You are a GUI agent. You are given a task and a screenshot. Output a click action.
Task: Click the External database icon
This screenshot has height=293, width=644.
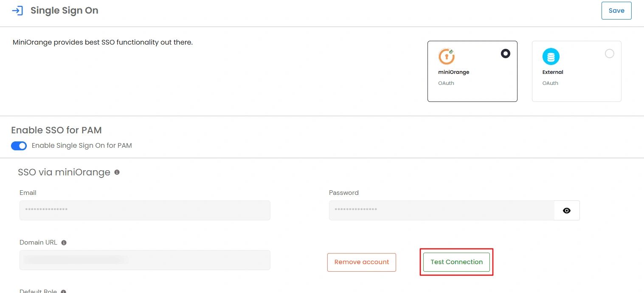tap(551, 56)
